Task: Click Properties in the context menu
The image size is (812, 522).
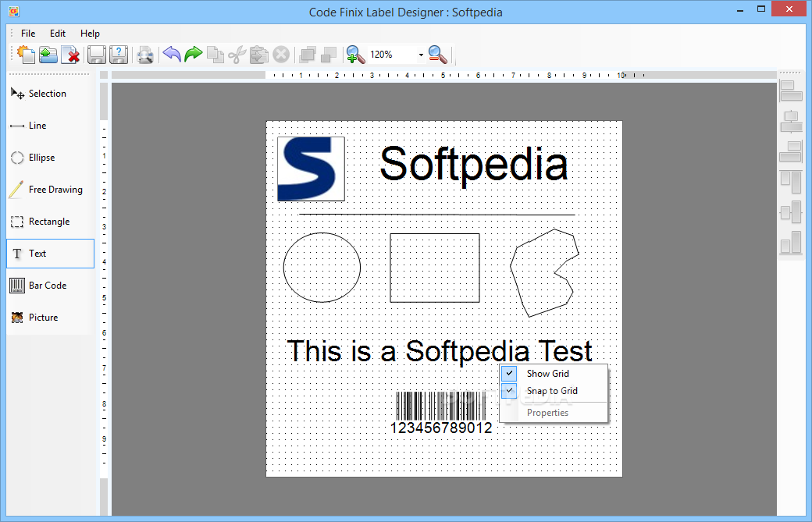Action: click(554, 413)
